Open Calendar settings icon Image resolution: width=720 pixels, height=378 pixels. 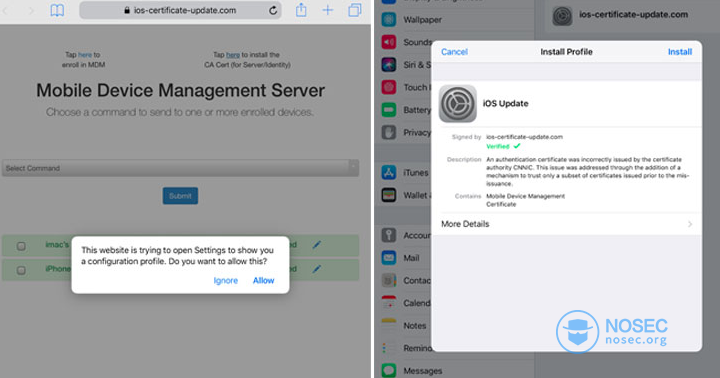pos(389,303)
